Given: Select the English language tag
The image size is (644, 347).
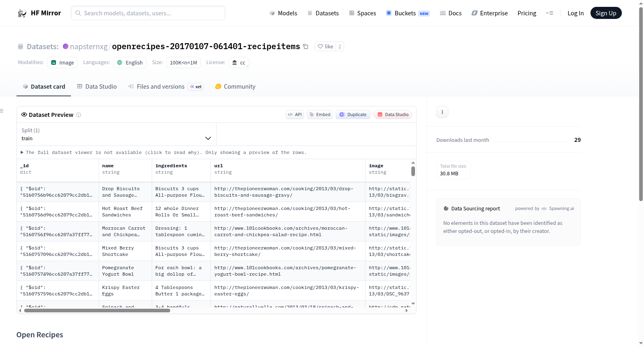Looking at the screenshot, I should (x=130, y=62).
